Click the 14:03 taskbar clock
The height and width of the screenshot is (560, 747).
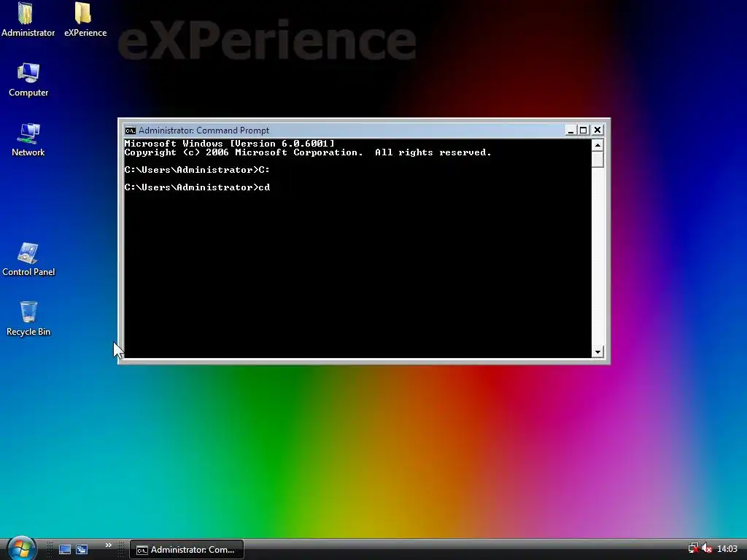(x=727, y=549)
